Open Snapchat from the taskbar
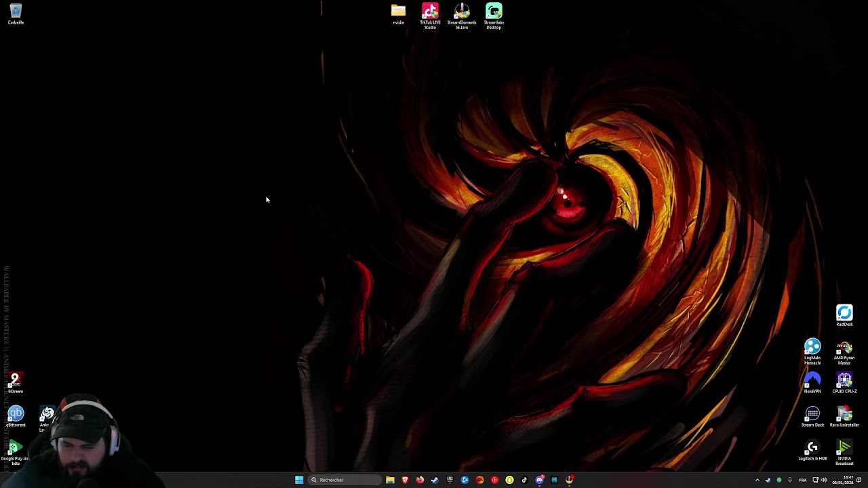 pos(509,480)
